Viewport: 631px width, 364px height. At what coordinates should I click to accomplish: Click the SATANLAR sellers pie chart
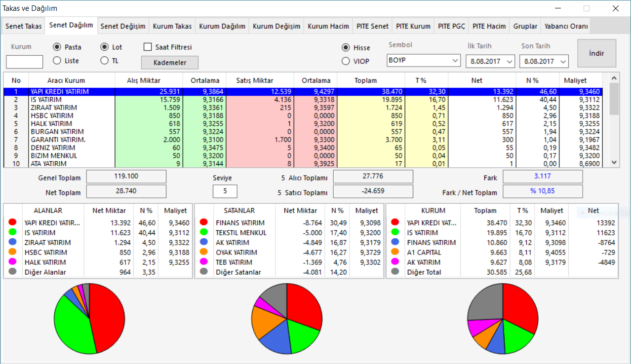pyautogui.click(x=286, y=319)
